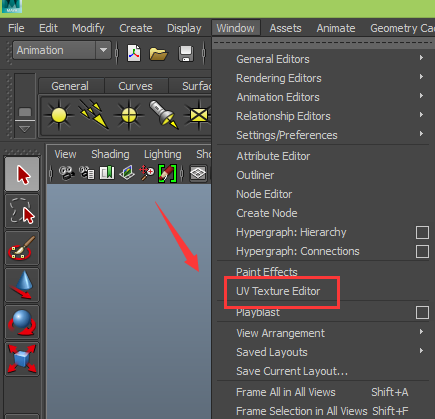Select the Lasso Select tool

[22, 211]
